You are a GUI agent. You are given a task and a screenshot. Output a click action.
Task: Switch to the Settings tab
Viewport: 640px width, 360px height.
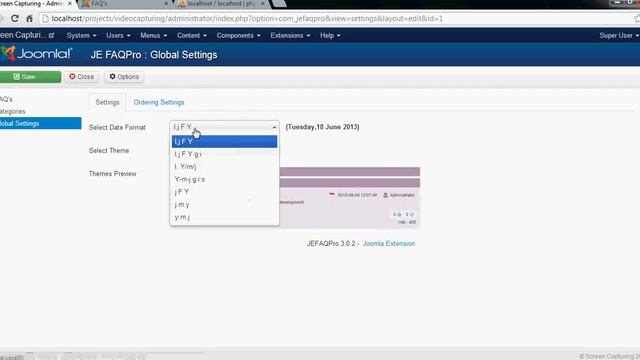107,102
